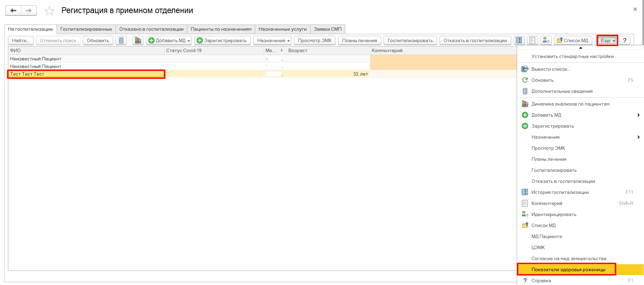Add page to favorites with star icon
This screenshot has height=285, width=644.
click(50, 11)
